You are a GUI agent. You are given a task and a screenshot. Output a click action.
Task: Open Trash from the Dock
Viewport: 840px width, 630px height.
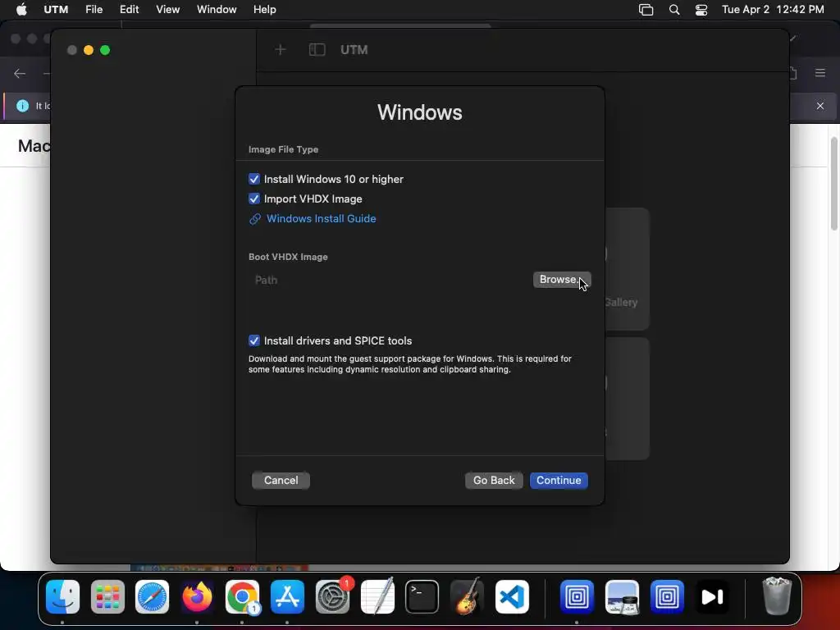777,596
